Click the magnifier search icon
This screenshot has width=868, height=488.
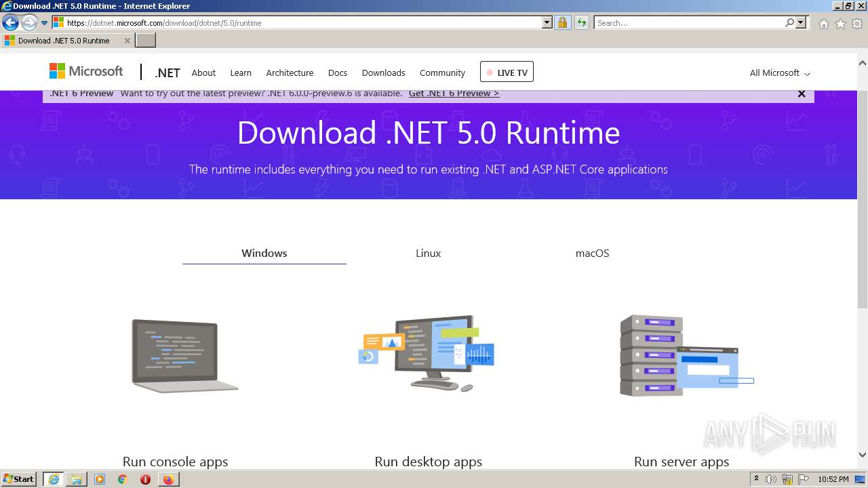pos(789,23)
